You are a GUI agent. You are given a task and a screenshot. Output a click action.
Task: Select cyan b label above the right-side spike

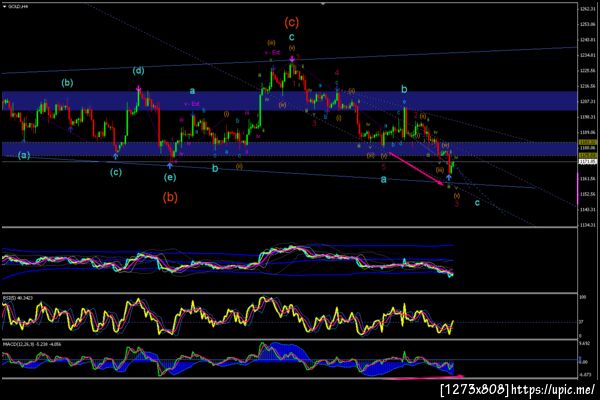click(404, 90)
